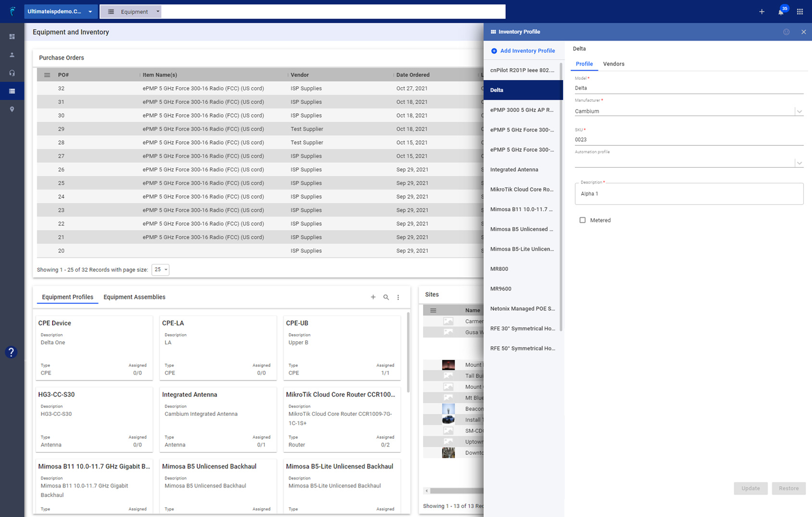The image size is (812, 517).
Task: Open the dashboard icon in left sidebar
Action: [x=12, y=36]
